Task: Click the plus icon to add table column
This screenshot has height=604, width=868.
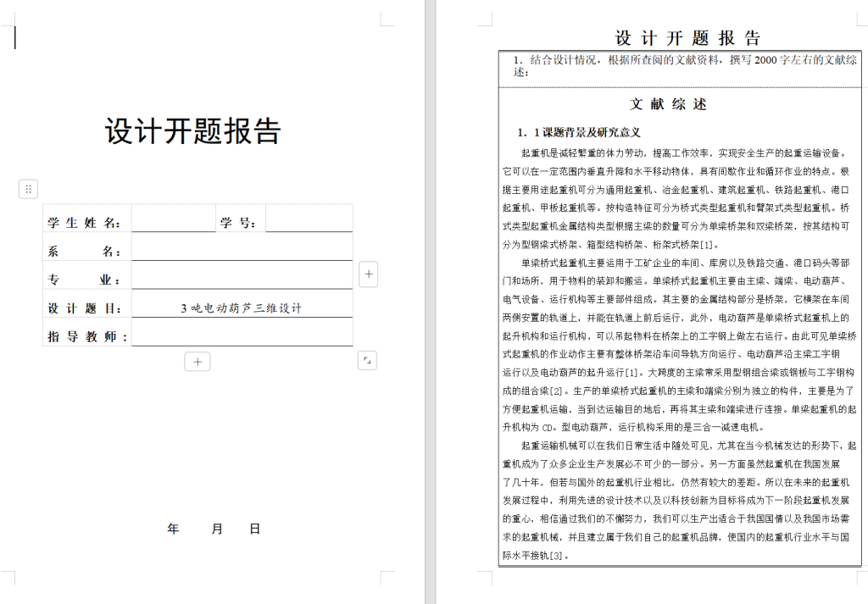Action: pos(369,274)
